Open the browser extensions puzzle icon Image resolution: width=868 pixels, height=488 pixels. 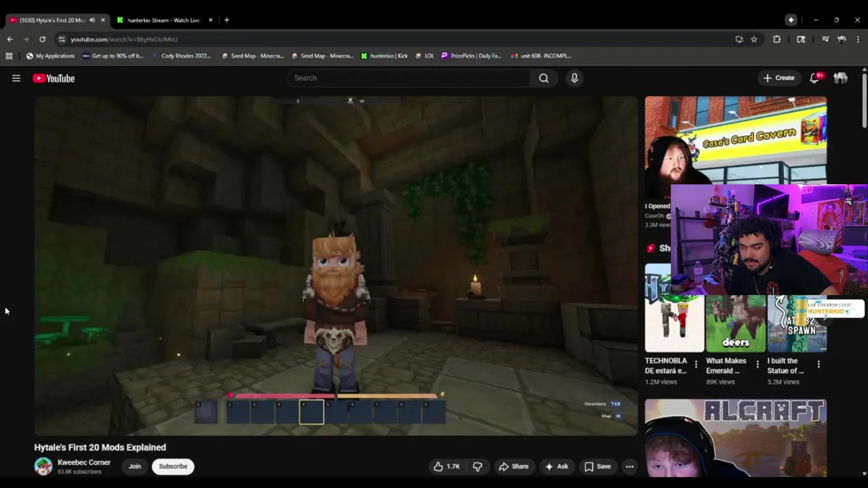pos(777,39)
